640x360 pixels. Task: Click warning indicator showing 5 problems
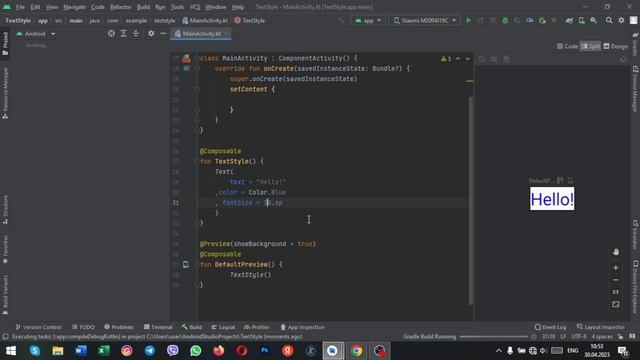[446, 59]
